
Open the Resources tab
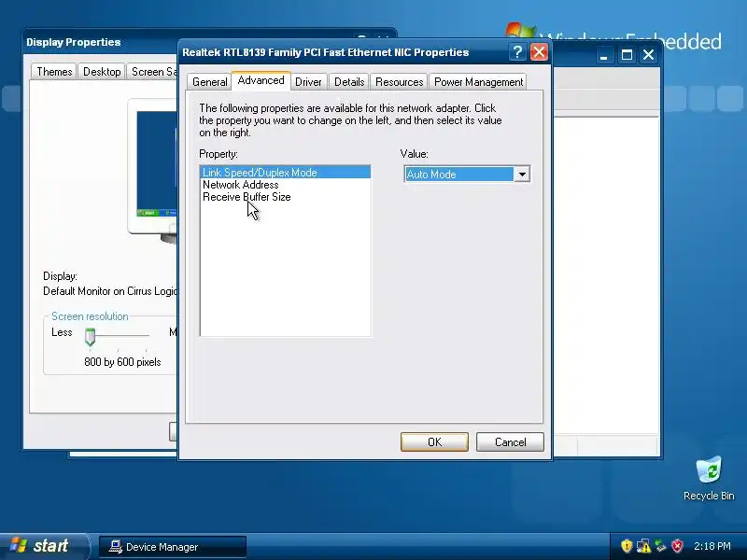click(400, 82)
